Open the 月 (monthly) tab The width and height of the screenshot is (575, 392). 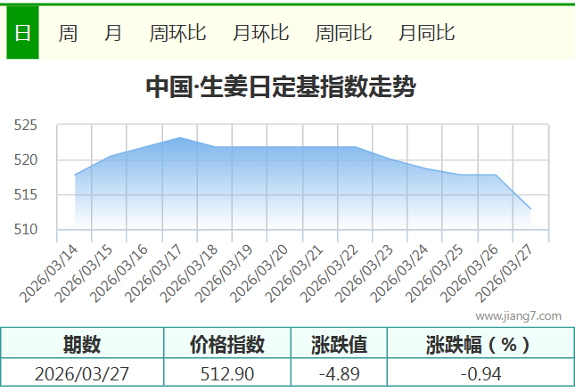point(113,33)
